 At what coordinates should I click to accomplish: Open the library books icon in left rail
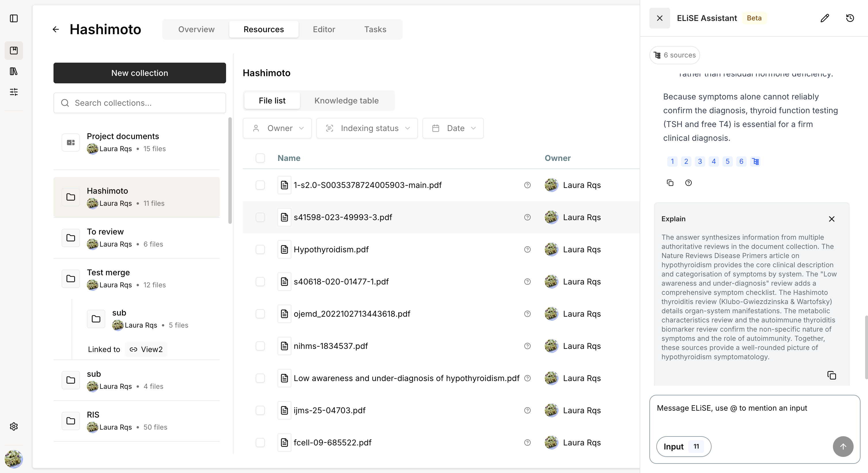click(14, 71)
